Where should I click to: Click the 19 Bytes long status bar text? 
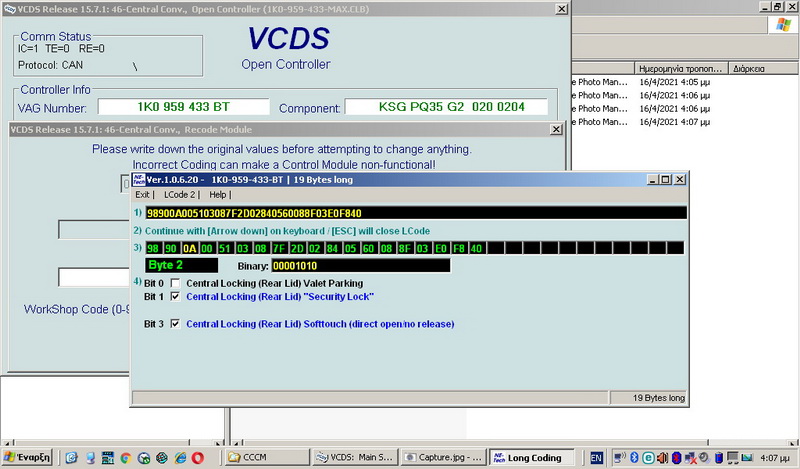point(658,398)
